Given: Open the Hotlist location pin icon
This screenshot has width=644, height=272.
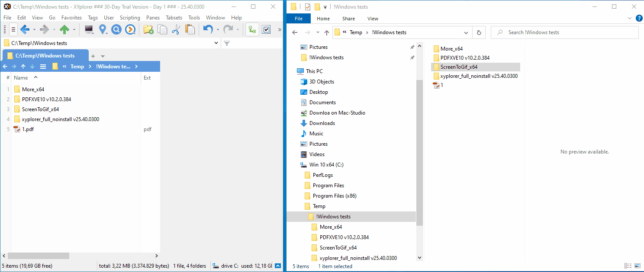Looking at the screenshot, I should (103, 29).
